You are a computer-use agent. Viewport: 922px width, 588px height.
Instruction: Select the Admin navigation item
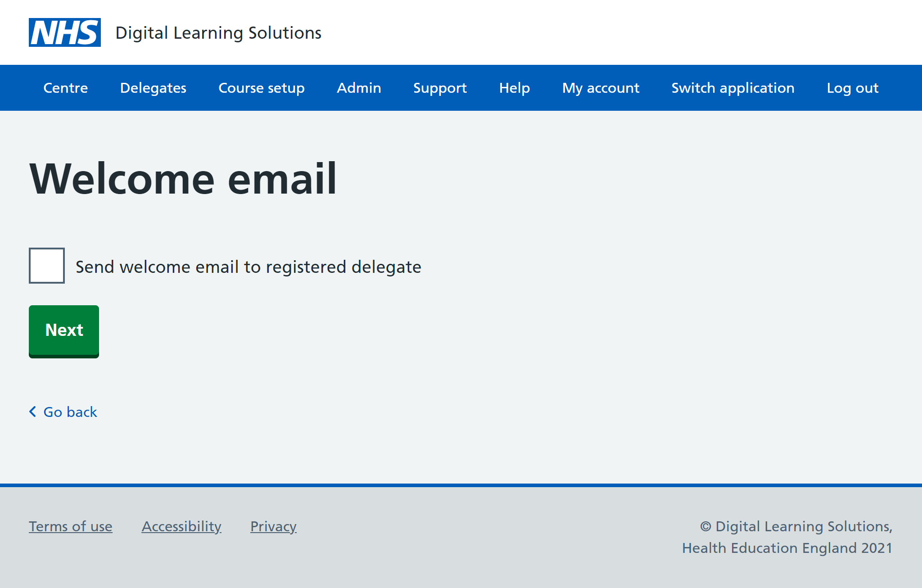(359, 88)
